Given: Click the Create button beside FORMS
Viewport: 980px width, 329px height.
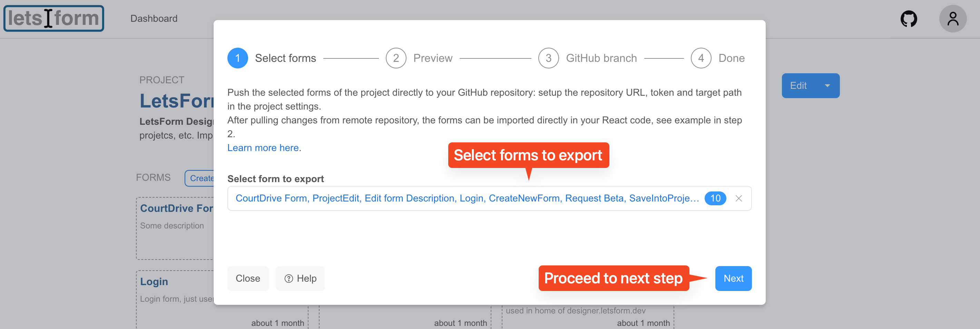Looking at the screenshot, I should click(200, 178).
